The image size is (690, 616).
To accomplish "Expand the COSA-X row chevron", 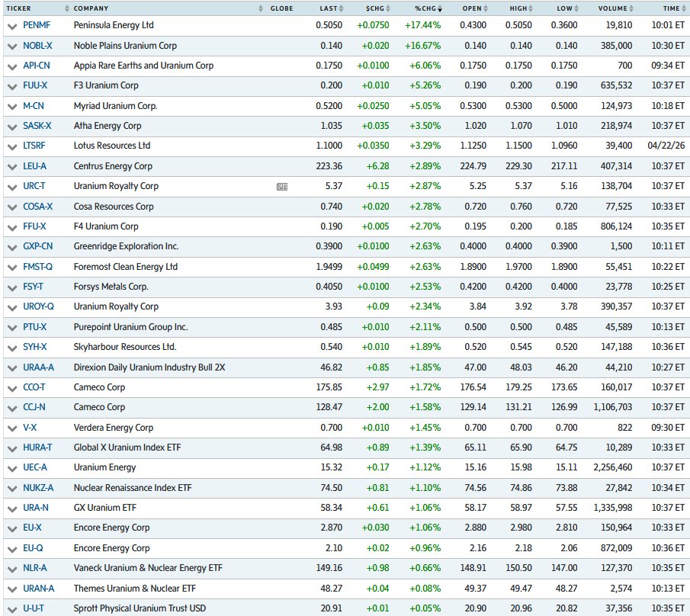I will point(12,207).
